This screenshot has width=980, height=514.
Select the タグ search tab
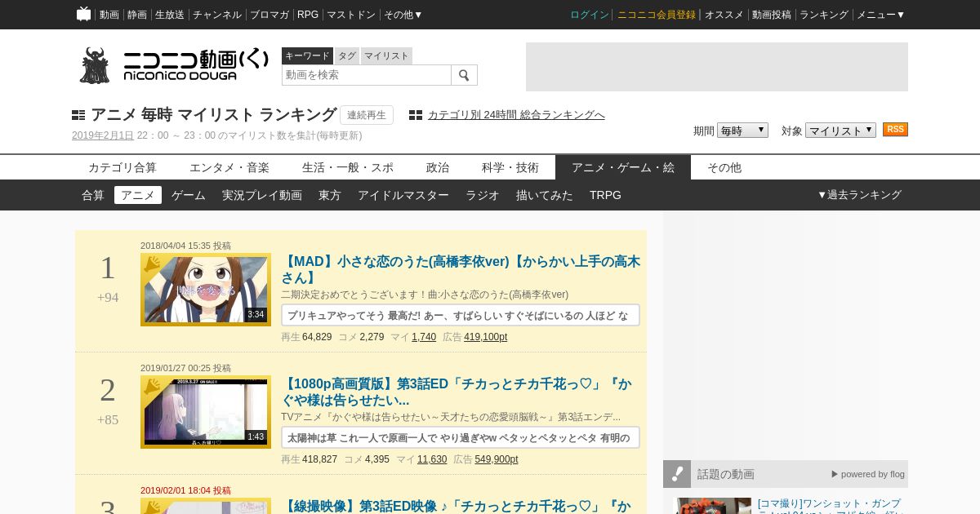[347, 56]
